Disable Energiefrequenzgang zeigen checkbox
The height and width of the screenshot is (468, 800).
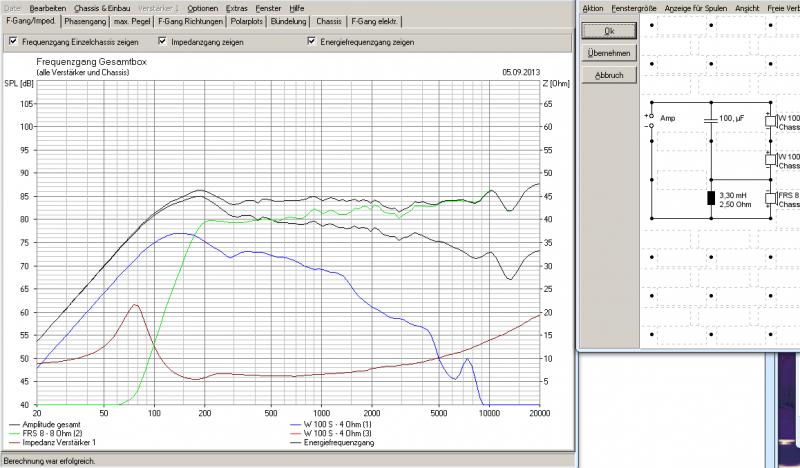(x=313, y=42)
